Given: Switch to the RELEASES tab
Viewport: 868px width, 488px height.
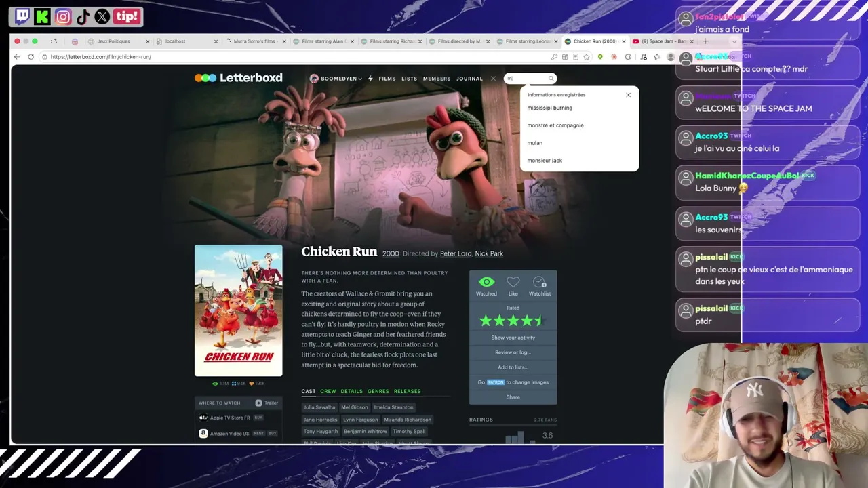Looking at the screenshot, I should tap(408, 391).
